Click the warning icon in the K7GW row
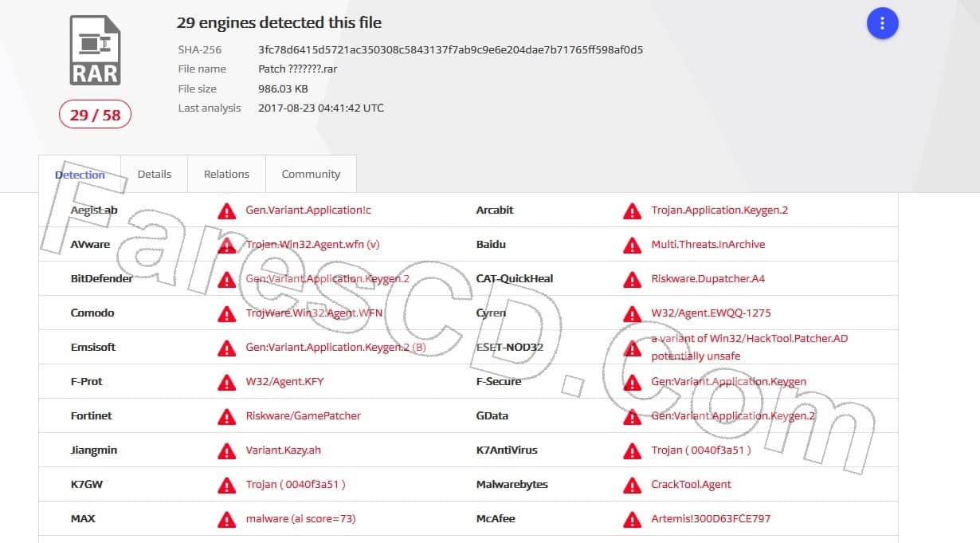Image resolution: width=980 pixels, height=543 pixels. pyautogui.click(x=227, y=485)
